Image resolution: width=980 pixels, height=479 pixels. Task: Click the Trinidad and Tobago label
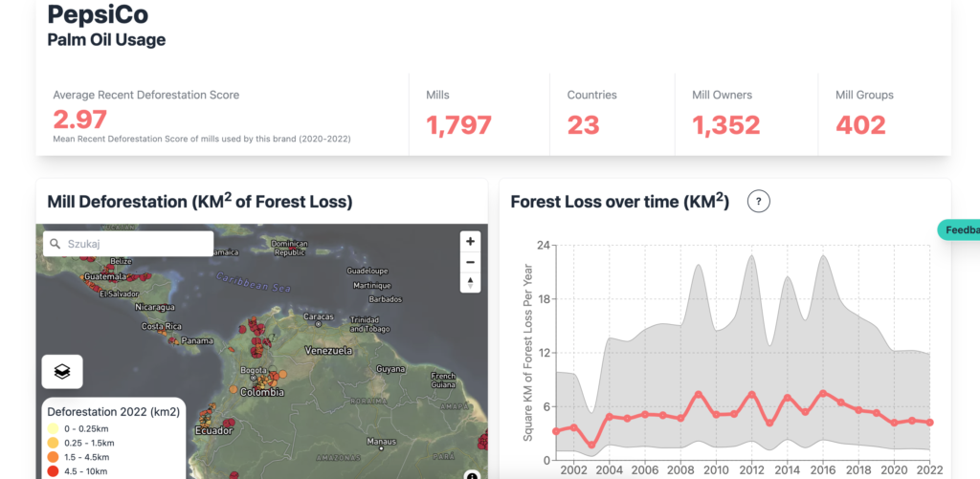click(x=370, y=323)
